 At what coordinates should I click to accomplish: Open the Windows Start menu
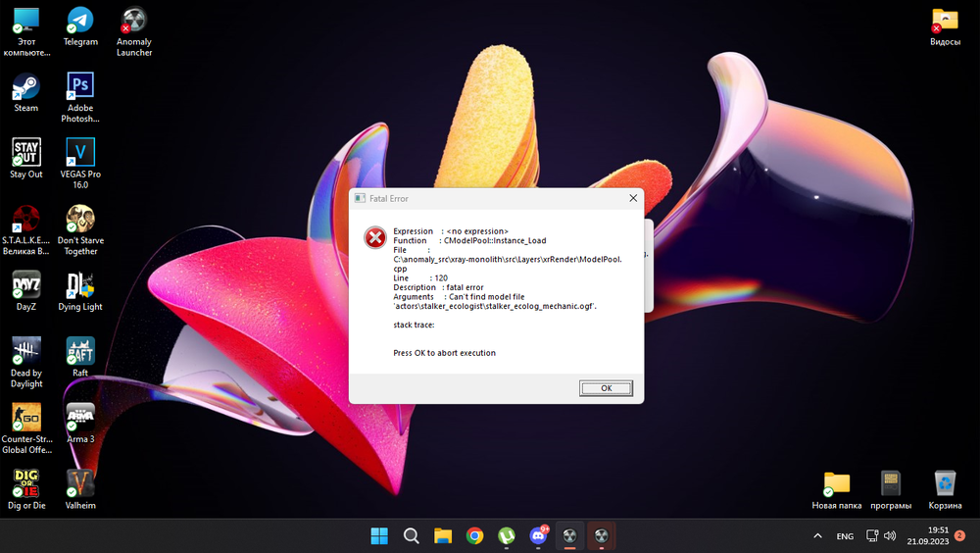[379, 536]
